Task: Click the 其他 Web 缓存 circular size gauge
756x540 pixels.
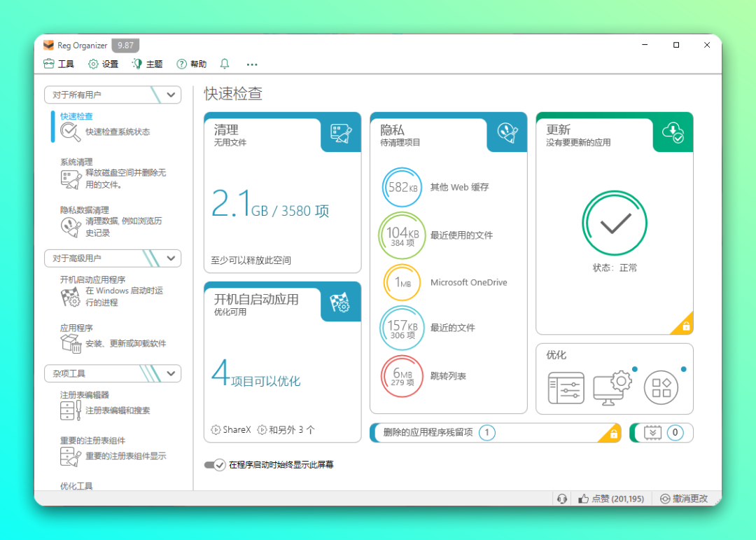Action: 402,187
